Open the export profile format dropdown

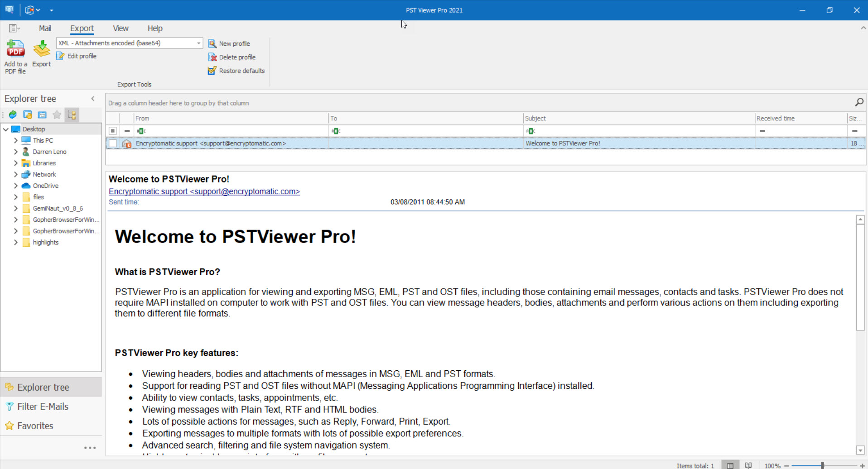(198, 43)
